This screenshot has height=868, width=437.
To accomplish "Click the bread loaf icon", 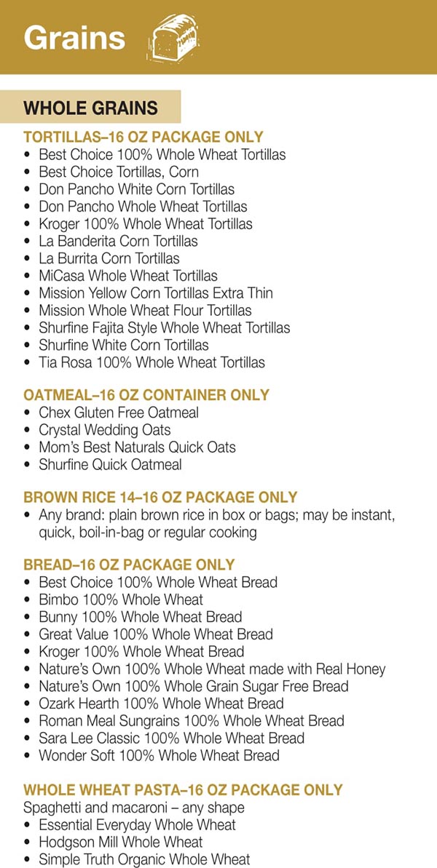I will [x=173, y=37].
